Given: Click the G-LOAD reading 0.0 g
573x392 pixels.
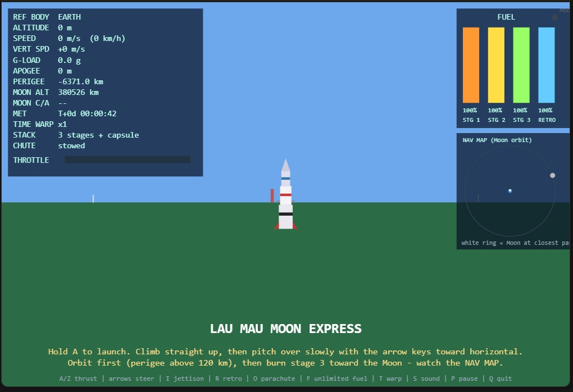Looking at the screenshot, I should 70,60.
